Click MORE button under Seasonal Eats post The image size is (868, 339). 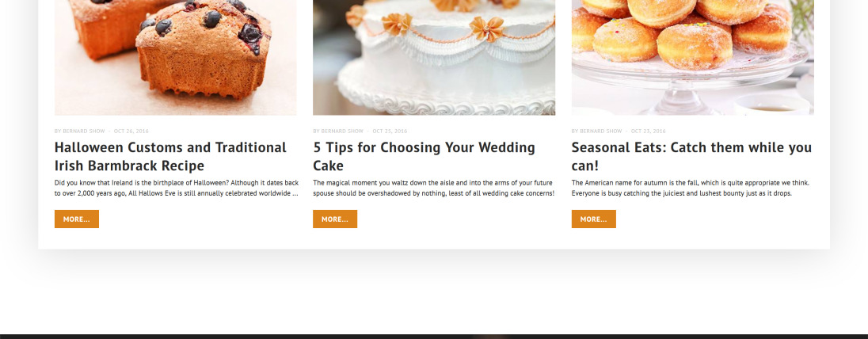click(593, 219)
